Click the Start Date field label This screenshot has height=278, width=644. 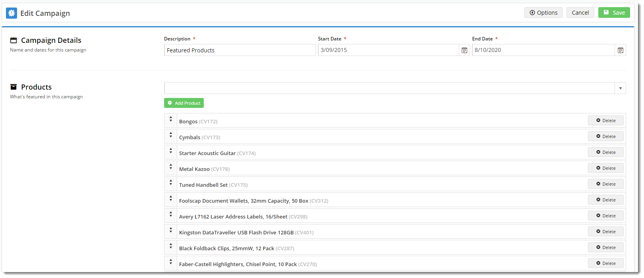coord(330,39)
